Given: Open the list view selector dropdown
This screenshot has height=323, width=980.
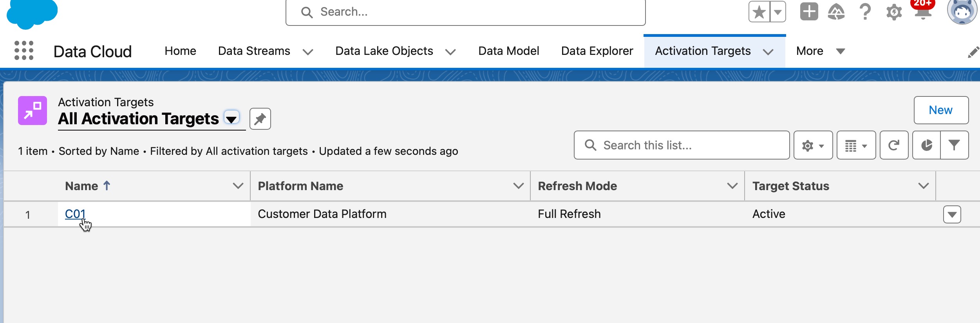Looking at the screenshot, I should pyautogui.click(x=231, y=118).
